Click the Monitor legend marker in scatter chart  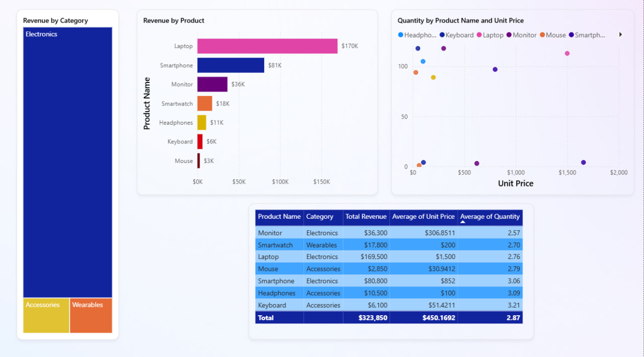509,35
